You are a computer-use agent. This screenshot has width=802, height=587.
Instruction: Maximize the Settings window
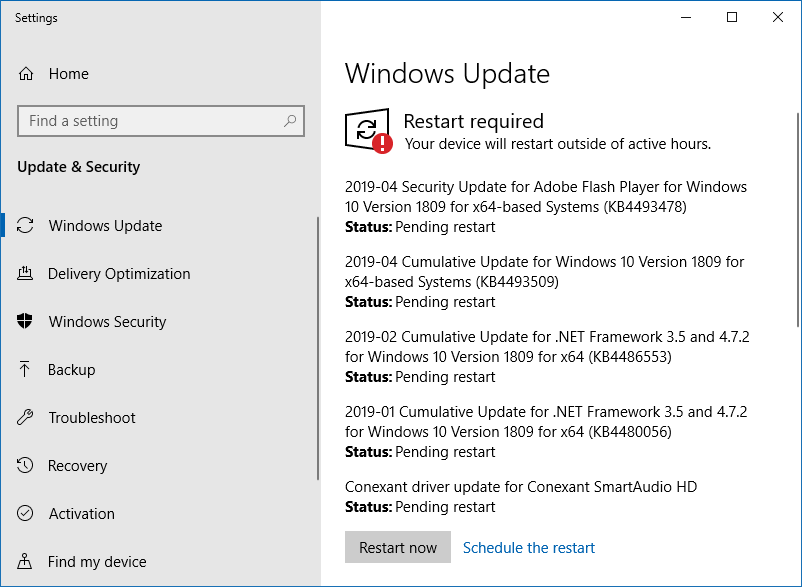[732, 17]
